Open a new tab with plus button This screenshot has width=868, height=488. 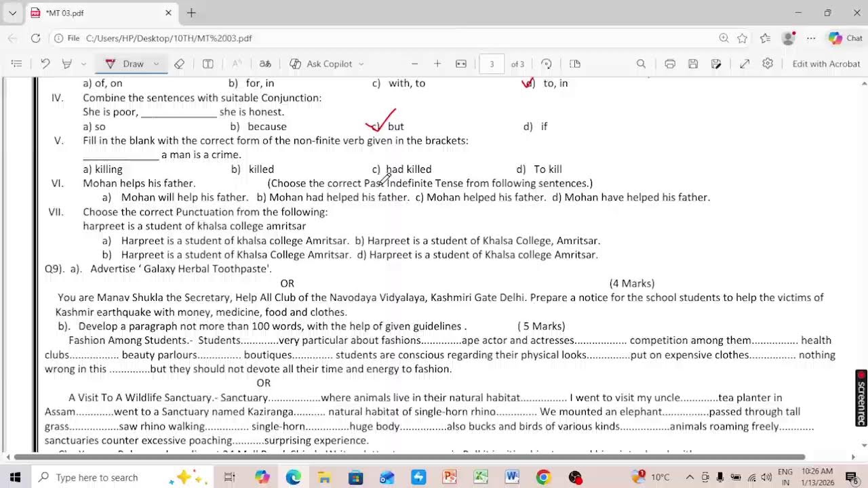[x=191, y=13]
